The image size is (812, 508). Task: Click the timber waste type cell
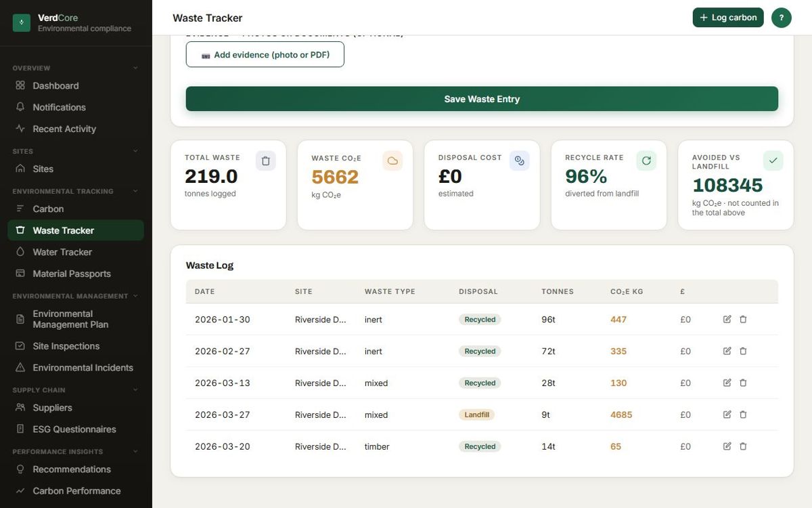[x=377, y=446]
